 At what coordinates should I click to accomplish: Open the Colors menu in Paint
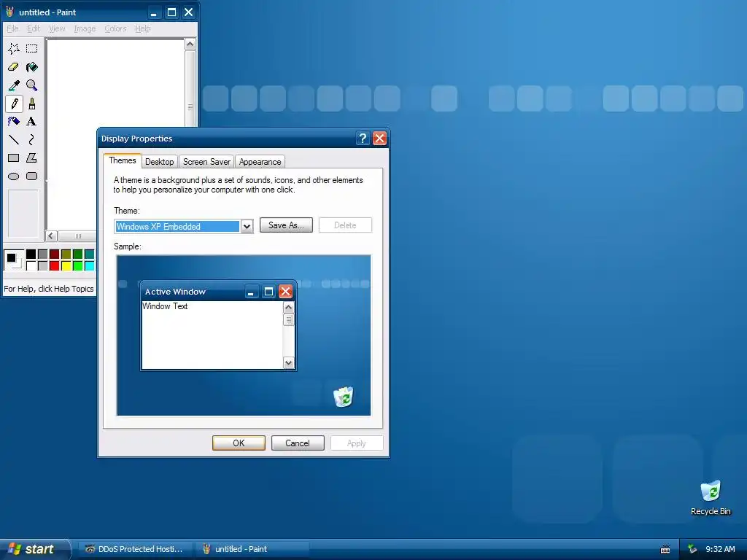(x=116, y=28)
